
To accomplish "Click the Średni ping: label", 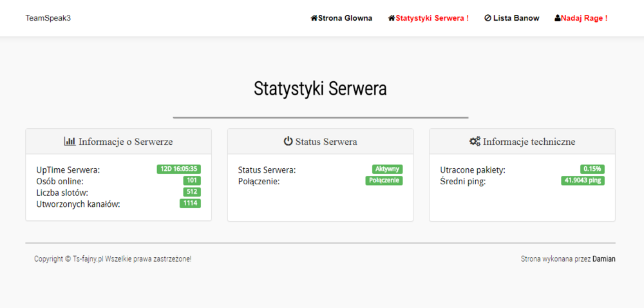I will pos(463,182).
